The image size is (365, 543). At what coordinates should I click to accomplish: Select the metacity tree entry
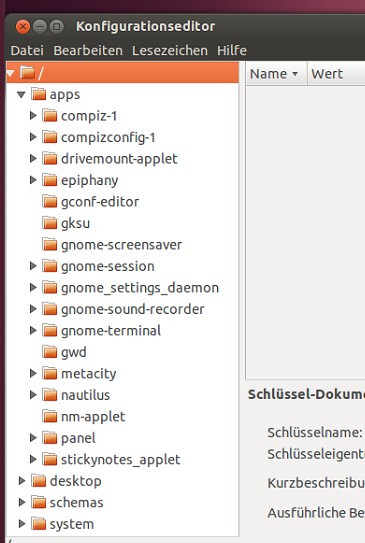[x=89, y=373]
